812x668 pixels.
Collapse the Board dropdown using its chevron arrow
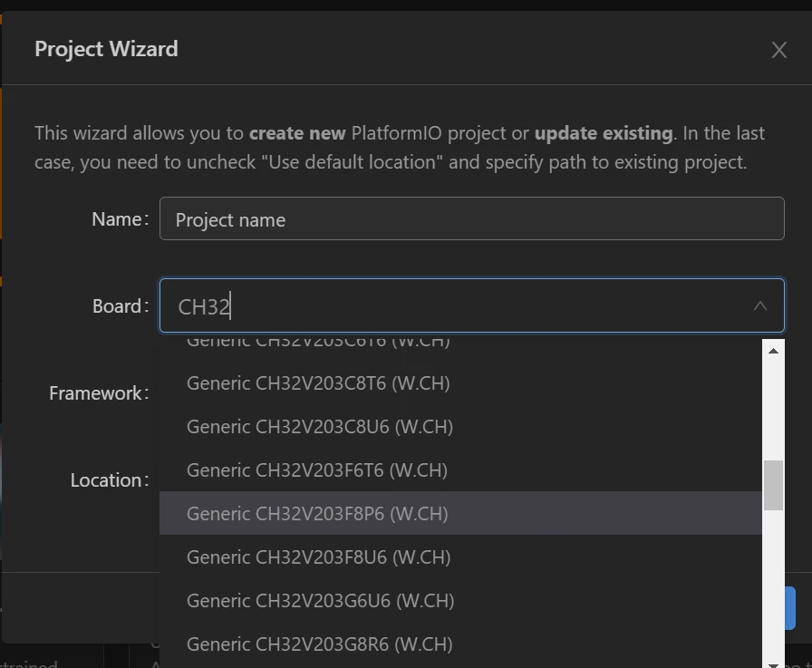click(760, 306)
